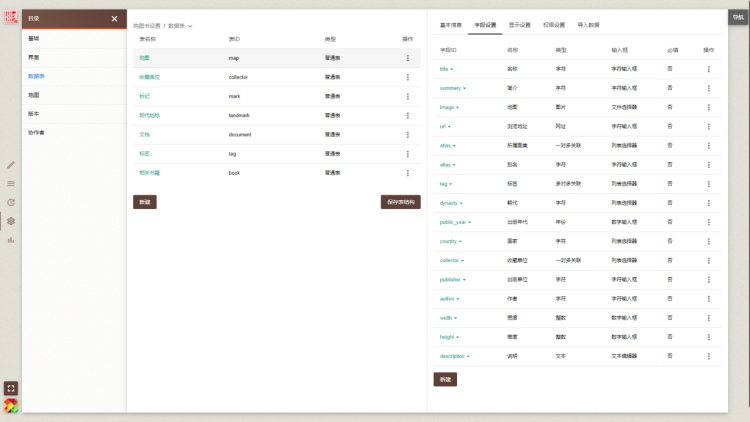Open the three-dot menu for height field
The width and height of the screenshot is (750, 422).
click(x=708, y=337)
